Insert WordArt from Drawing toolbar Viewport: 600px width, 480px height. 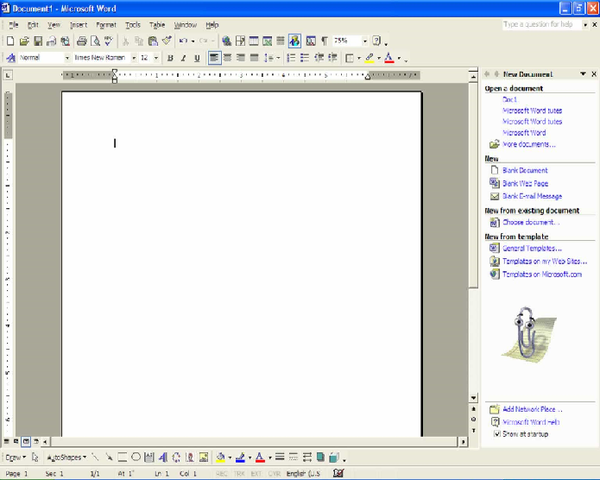[163, 457]
